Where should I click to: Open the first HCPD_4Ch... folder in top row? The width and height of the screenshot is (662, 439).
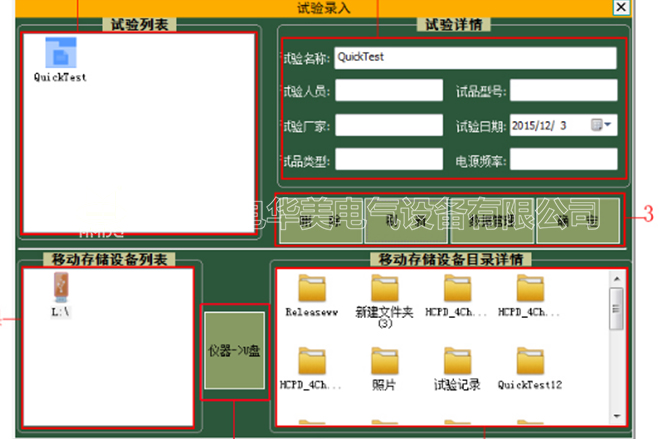coord(457,288)
